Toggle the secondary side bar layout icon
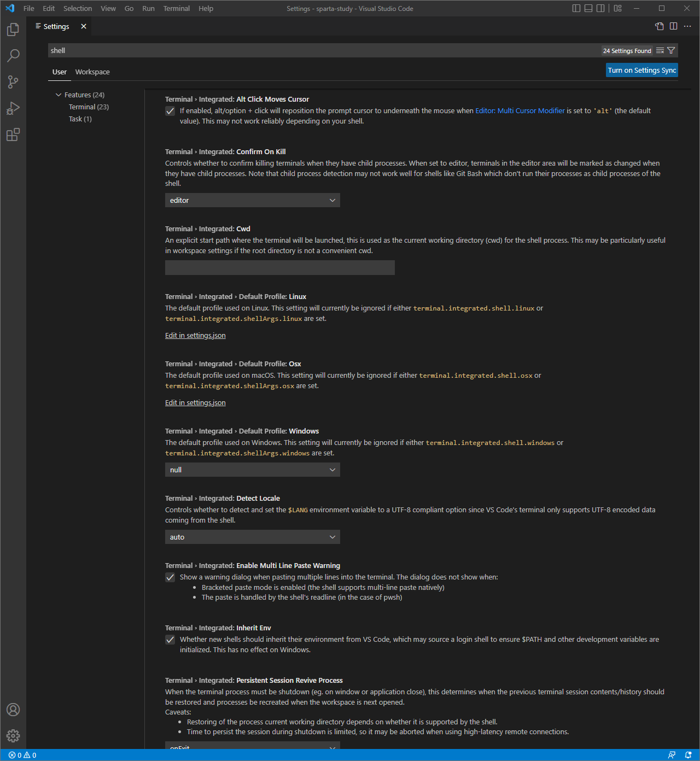Viewport: 700px width, 761px height. coord(600,8)
